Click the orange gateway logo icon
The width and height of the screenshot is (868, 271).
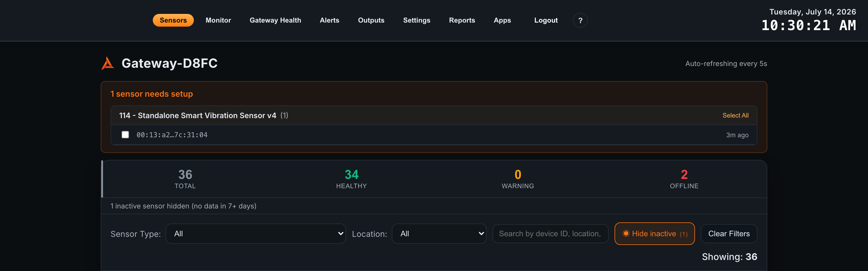[108, 63]
